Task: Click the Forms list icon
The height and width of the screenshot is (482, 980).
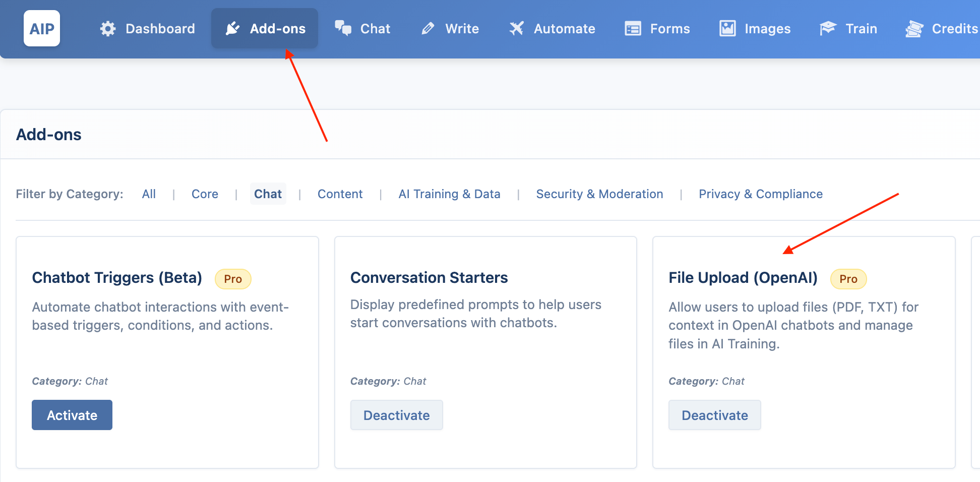Action: tap(633, 29)
